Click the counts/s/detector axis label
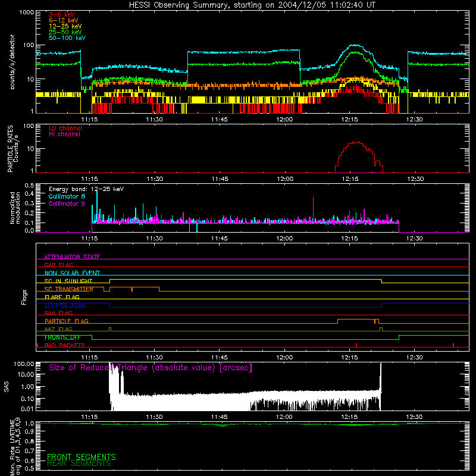 12,62
